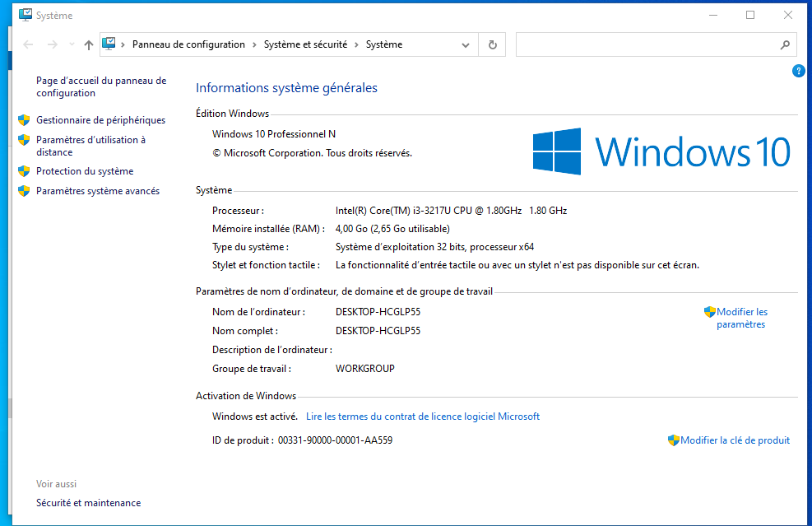Select full name next to Nom complet
Screen dimensions: 812x526
click(378, 331)
